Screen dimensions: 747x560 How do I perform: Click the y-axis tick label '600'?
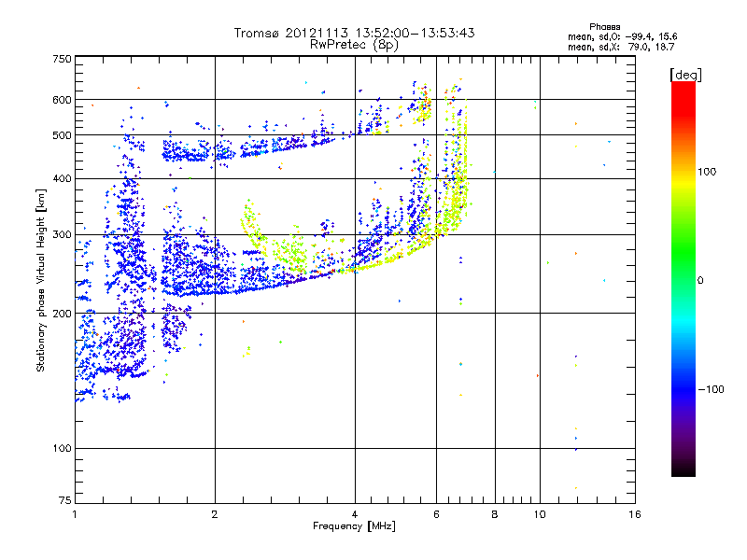pyautogui.click(x=62, y=100)
